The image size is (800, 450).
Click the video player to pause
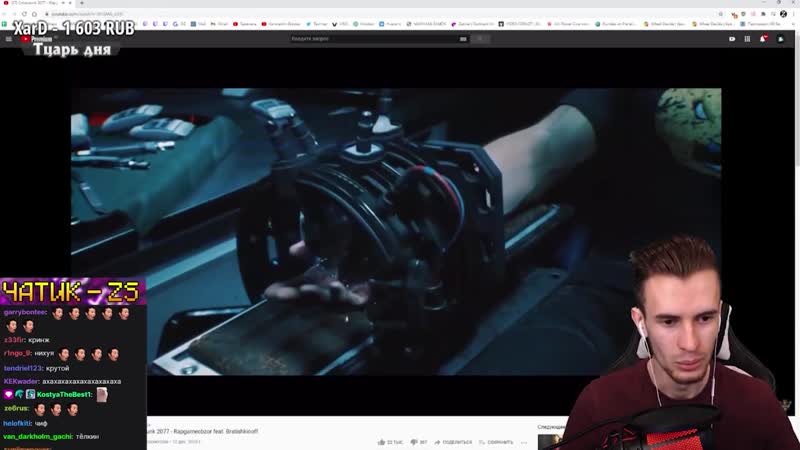(x=395, y=232)
